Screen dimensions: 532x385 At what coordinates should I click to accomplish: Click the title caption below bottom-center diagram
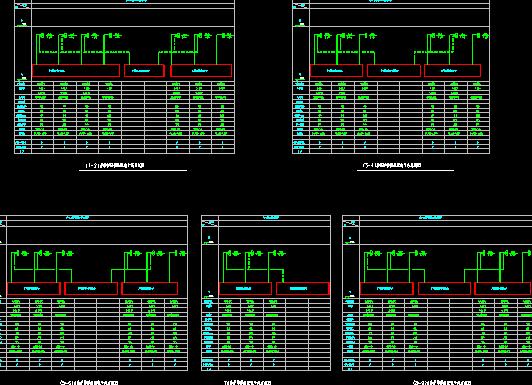pyautogui.click(x=247, y=382)
